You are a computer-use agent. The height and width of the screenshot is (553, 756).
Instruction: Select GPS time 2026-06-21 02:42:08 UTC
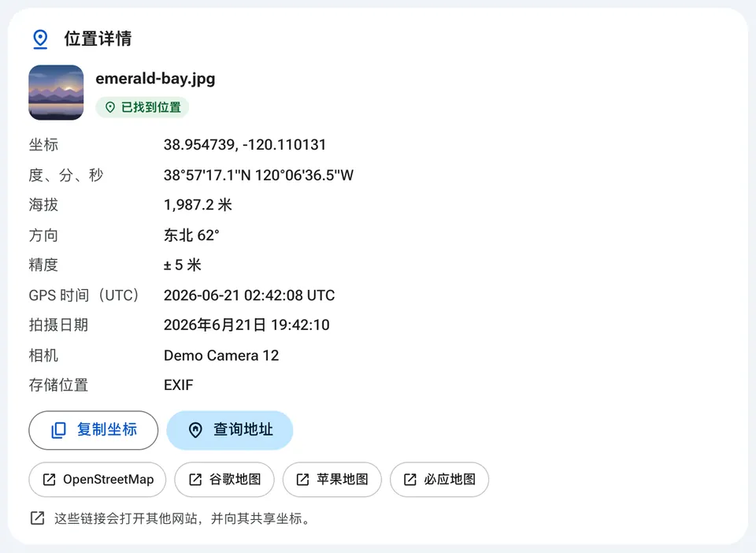point(250,295)
